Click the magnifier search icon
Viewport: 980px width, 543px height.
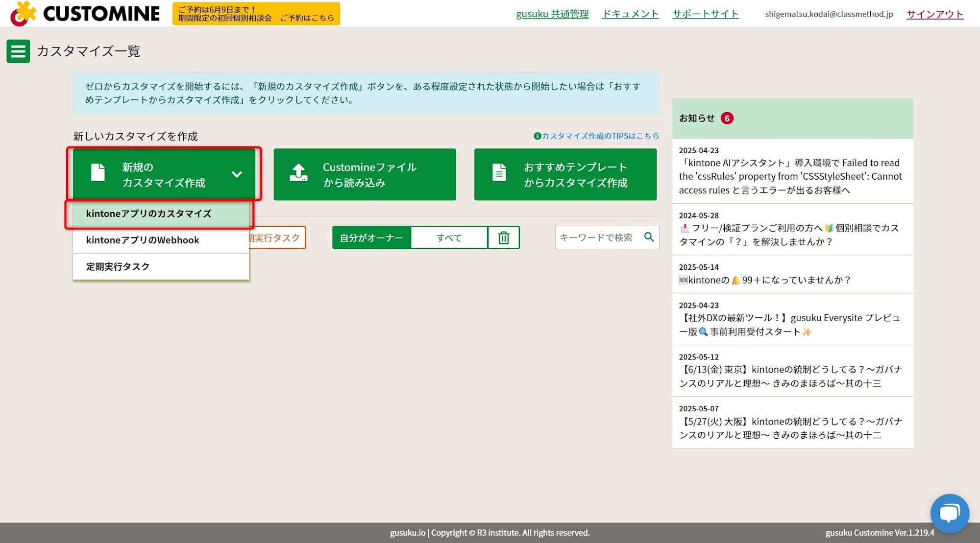649,237
